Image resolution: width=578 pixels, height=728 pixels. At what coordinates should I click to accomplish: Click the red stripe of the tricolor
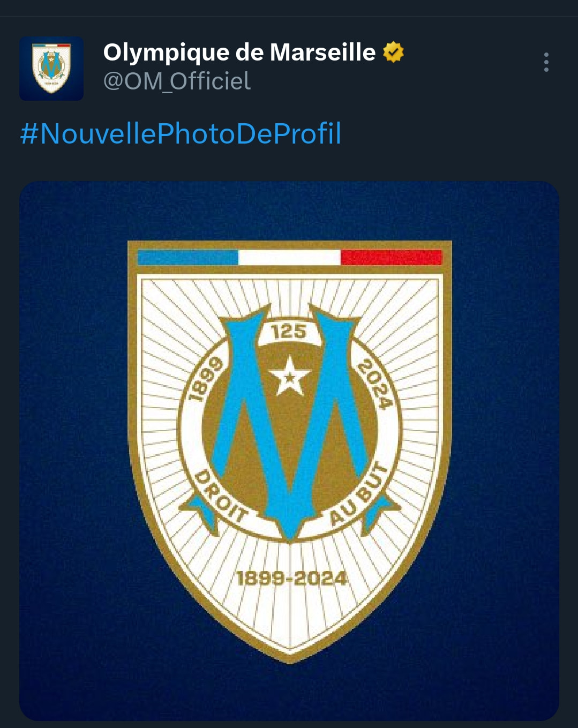tap(391, 258)
